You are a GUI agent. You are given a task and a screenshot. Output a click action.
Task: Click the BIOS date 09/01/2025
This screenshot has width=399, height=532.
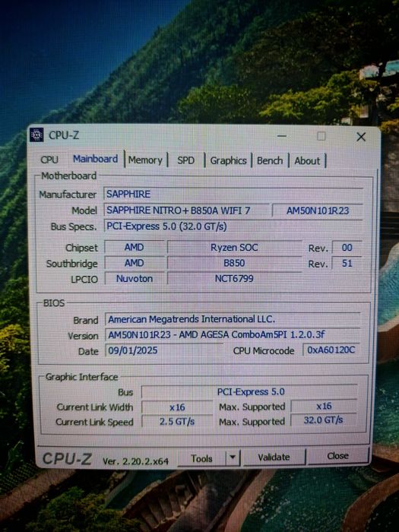pyautogui.click(x=164, y=350)
